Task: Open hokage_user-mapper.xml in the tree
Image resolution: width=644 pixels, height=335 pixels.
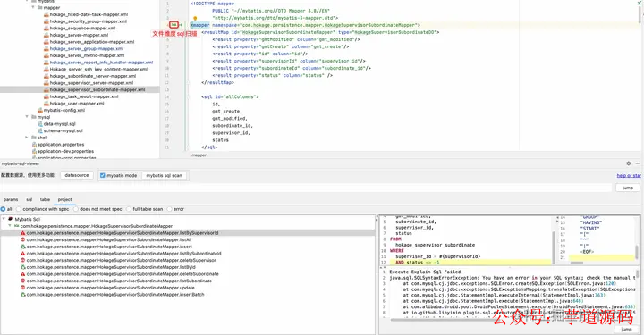Action: click(77, 104)
